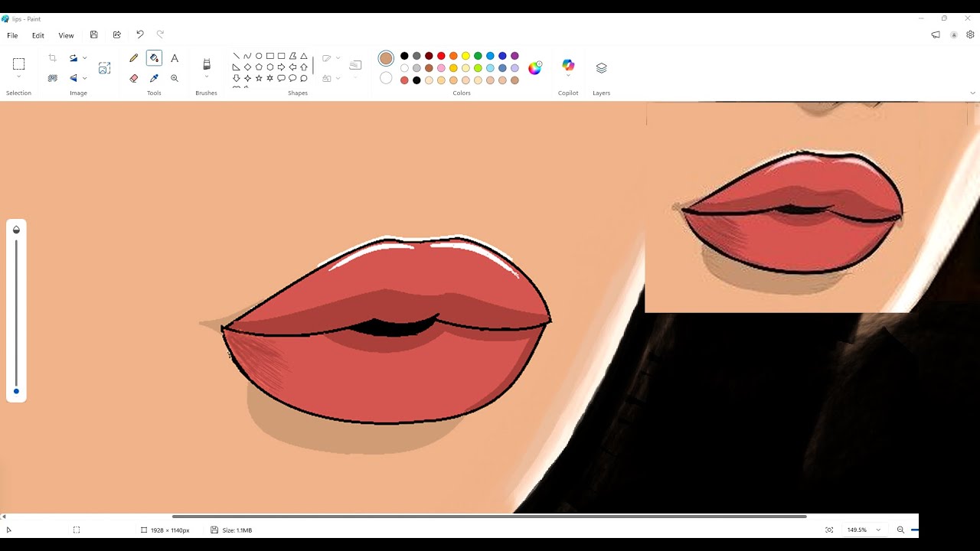Screen dimensions: 980x551
Task: Expand the Flip dropdown arrow
Action: 84,78
